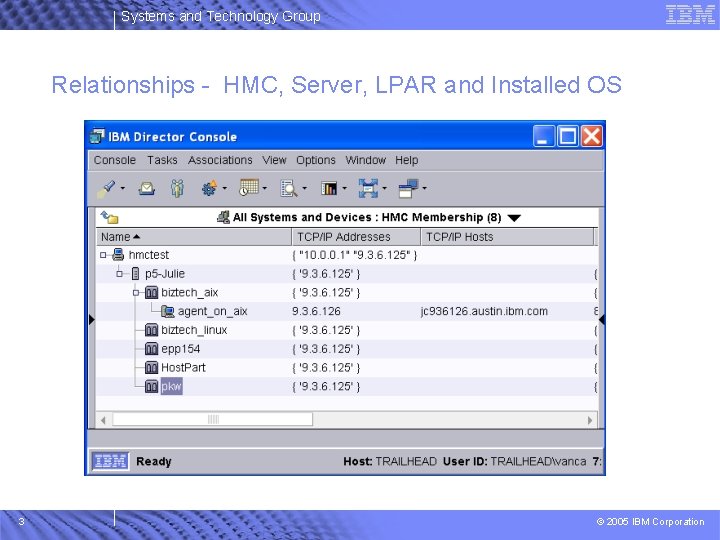Screen dimensions: 720x540
Task: Open the Options menu
Action: click(315, 160)
